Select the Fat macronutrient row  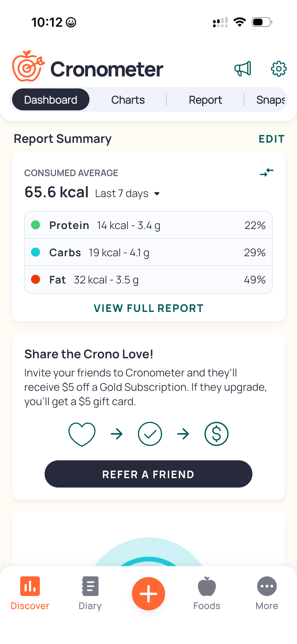[148, 279]
